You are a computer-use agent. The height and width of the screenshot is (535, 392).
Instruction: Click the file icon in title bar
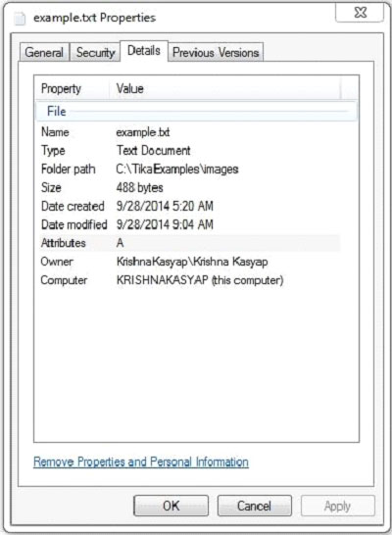pos(20,18)
